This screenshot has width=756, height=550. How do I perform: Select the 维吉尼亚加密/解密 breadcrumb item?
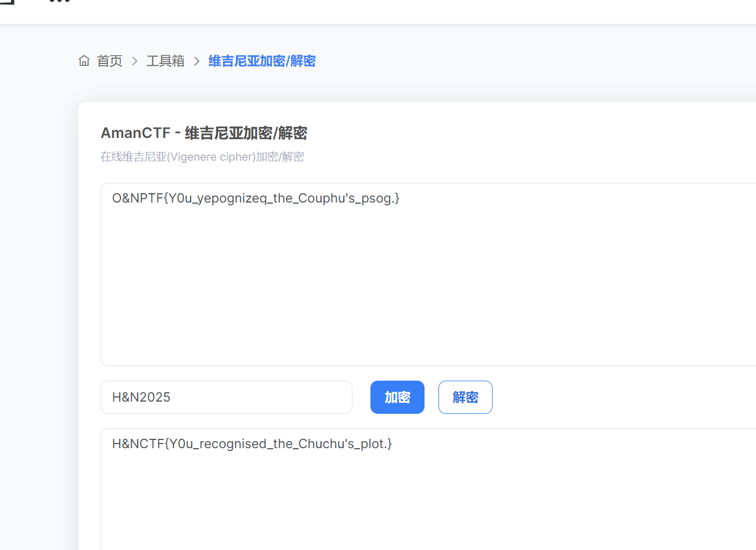coord(262,61)
